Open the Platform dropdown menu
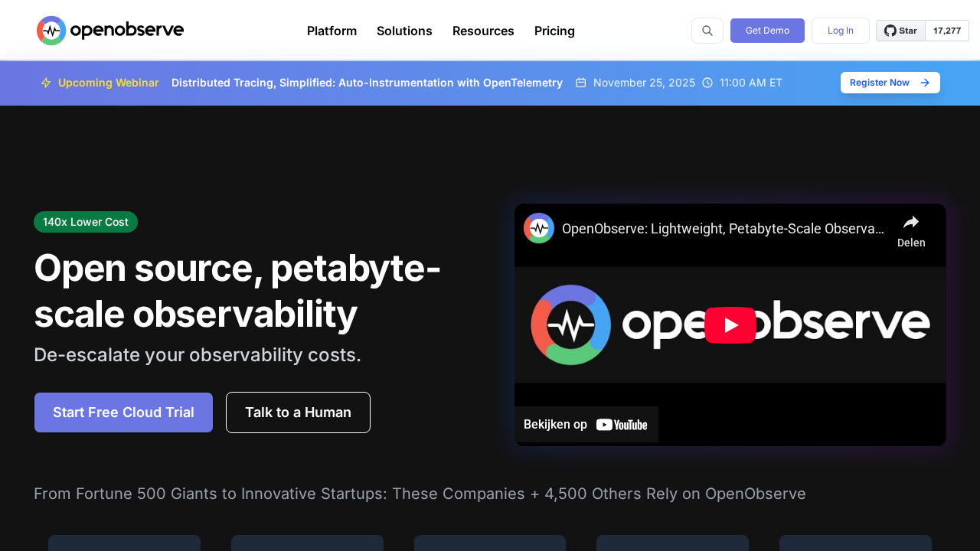The height and width of the screenshot is (551, 980). pyautogui.click(x=332, y=31)
